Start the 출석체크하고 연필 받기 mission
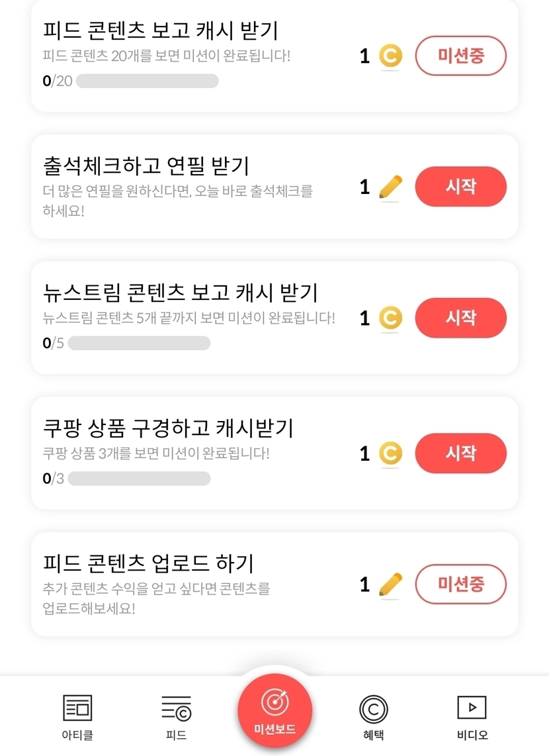Image resolution: width=549 pixels, height=756 pixels. point(460,187)
